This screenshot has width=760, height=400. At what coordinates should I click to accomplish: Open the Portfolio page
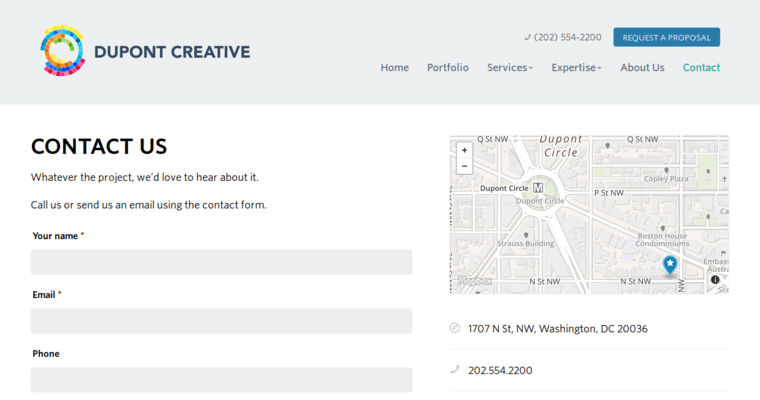click(447, 68)
